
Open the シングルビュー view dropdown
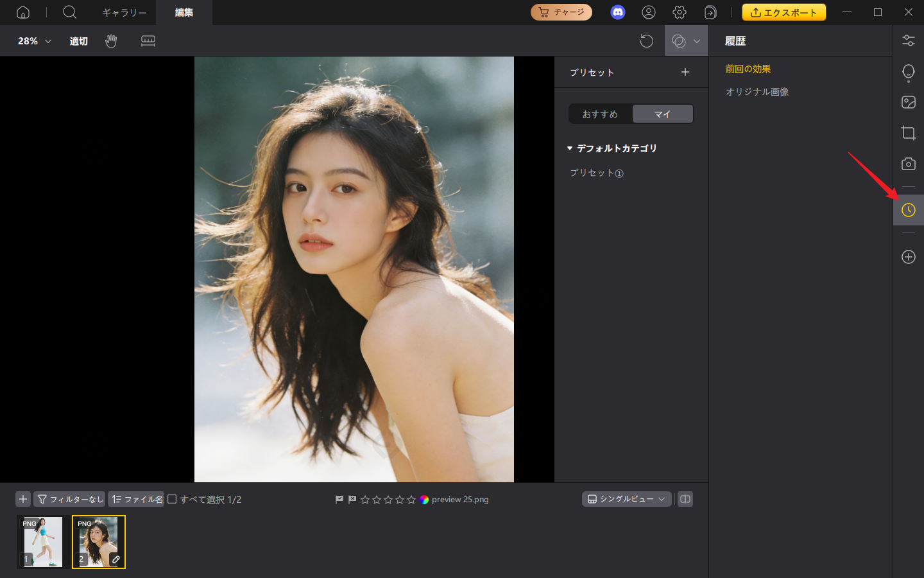626,498
